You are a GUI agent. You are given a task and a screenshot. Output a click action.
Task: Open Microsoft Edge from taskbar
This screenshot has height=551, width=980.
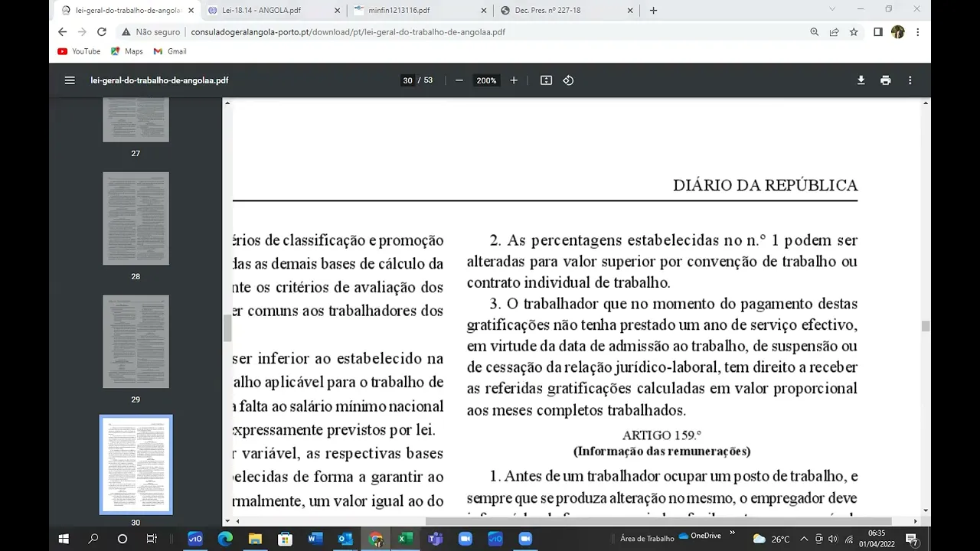tap(225, 539)
